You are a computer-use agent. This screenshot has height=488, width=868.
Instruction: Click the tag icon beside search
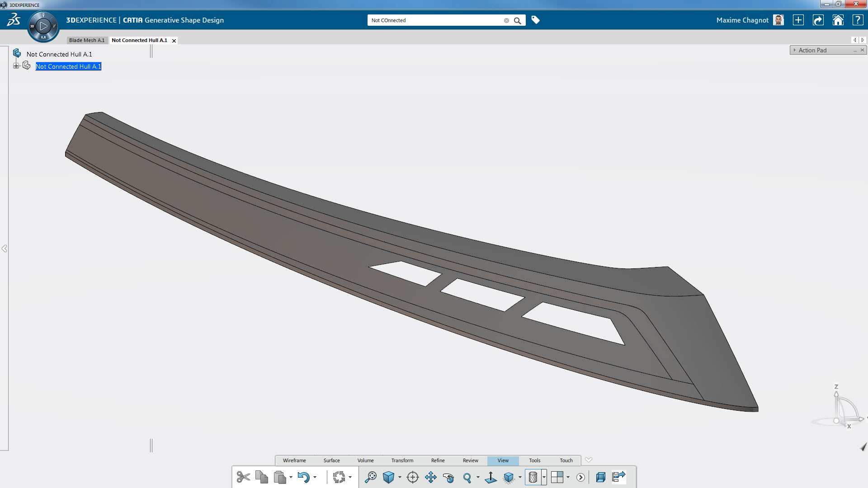[x=535, y=20]
